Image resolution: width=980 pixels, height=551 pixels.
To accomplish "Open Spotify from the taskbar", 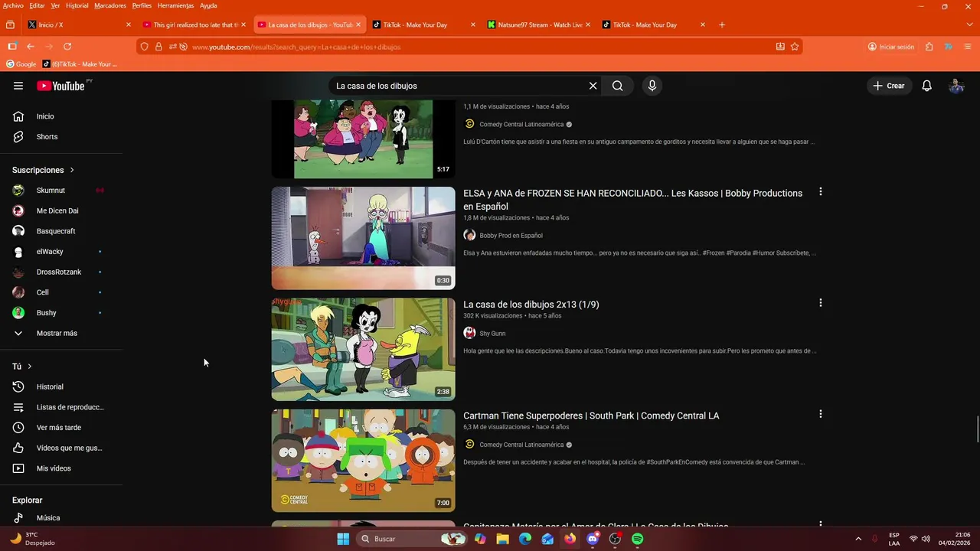I will coord(638,539).
